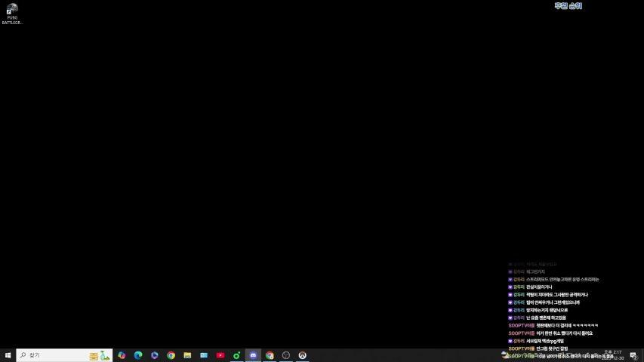Switch to Overwatch from the taskbar
644x362 pixels.
point(302,355)
